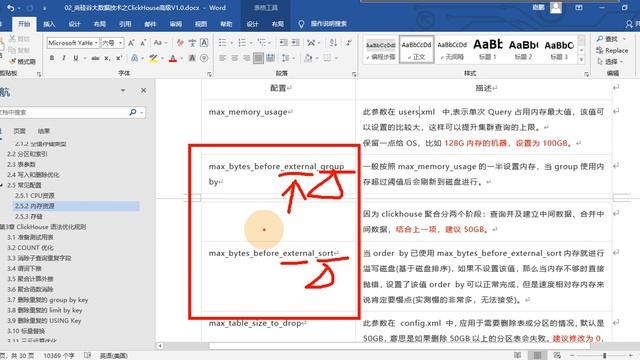Increase paragraph indent
The image size is (640, 360).
(x=296, y=42)
